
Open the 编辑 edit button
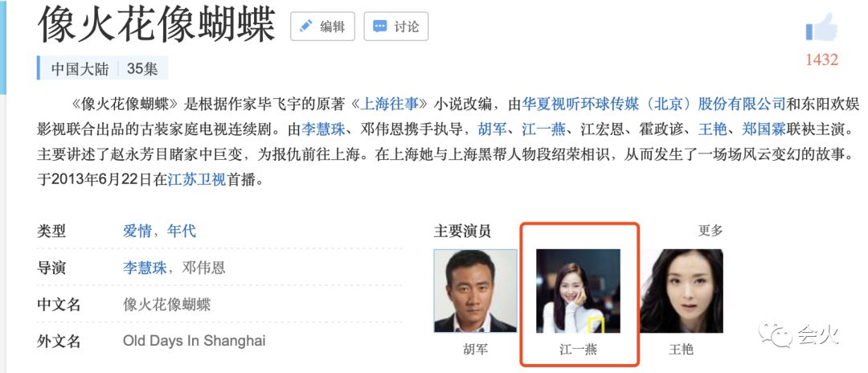(322, 26)
